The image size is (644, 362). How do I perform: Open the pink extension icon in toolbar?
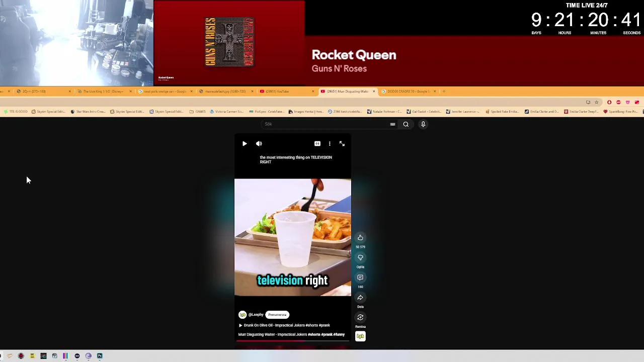point(627,103)
